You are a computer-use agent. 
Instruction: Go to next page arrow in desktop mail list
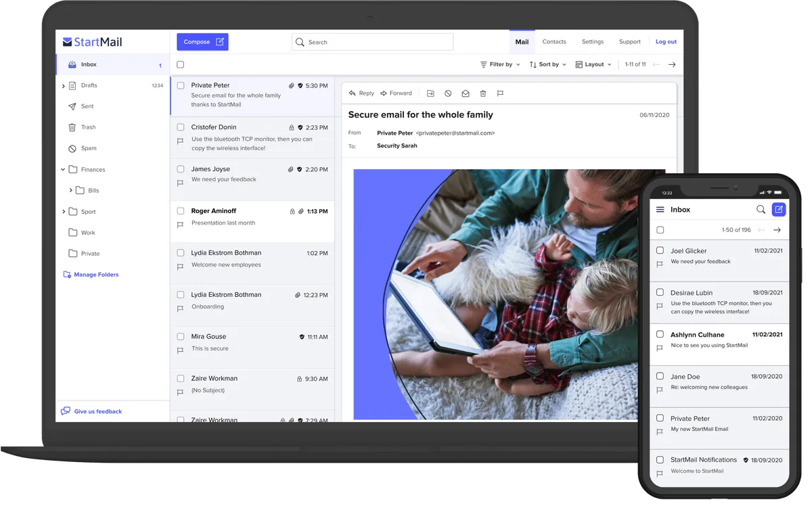pos(672,64)
